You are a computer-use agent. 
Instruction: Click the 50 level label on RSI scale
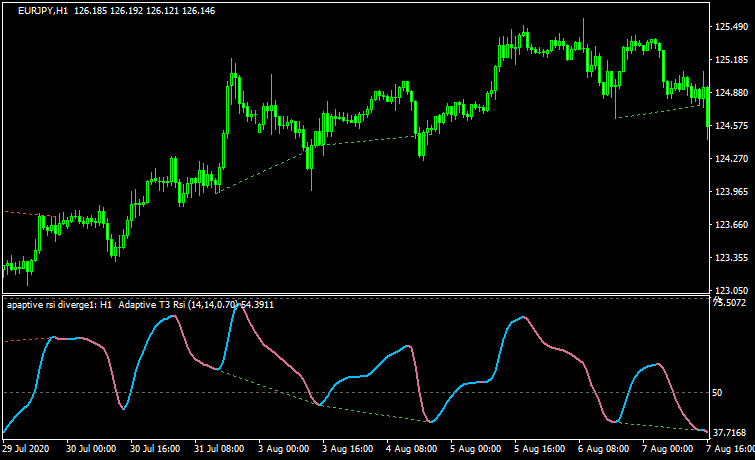coord(717,392)
